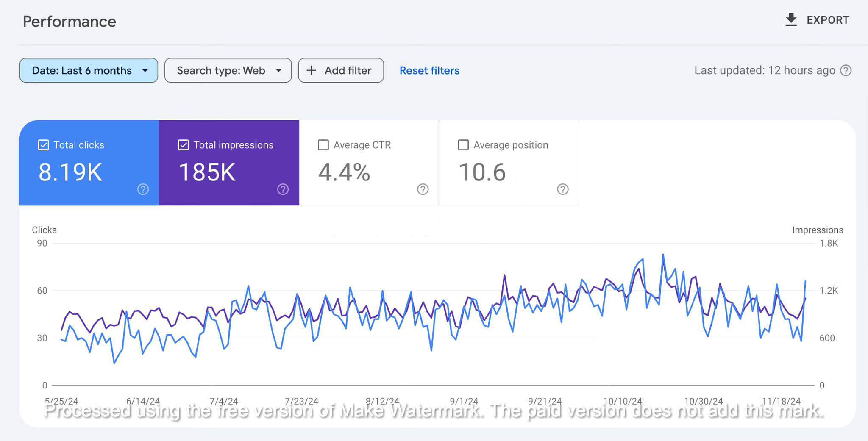Click the Reset filters link

pyautogui.click(x=429, y=70)
